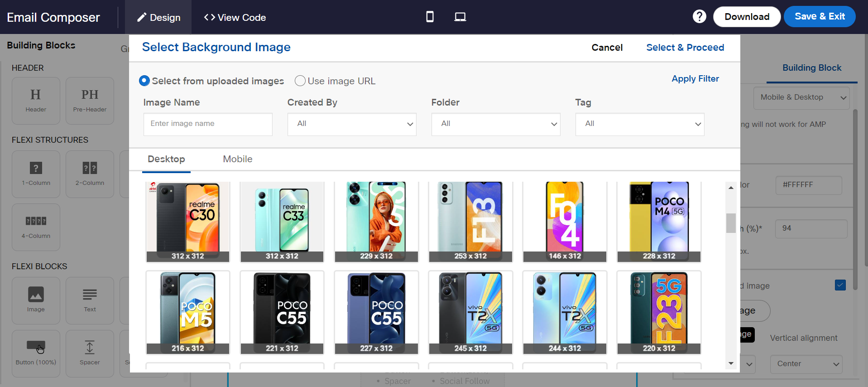Open the Mobile & Desktop dropdown
Image resolution: width=868 pixels, height=387 pixels.
click(x=801, y=97)
